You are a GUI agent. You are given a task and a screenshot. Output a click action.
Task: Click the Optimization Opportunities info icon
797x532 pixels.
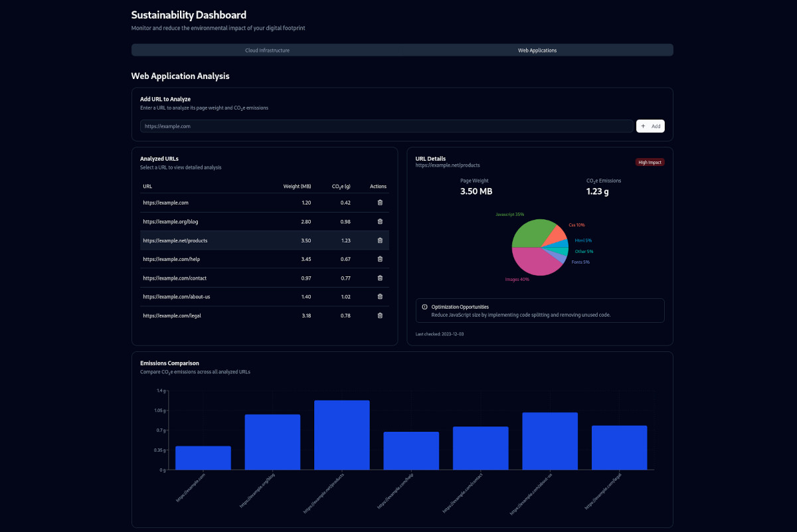coord(424,307)
